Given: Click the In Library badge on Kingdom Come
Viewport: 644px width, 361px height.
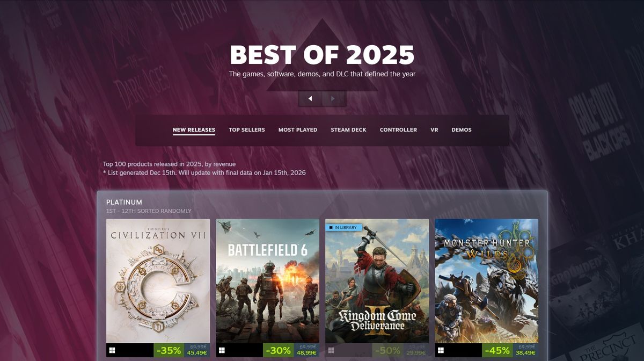Looking at the screenshot, I should (343, 227).
